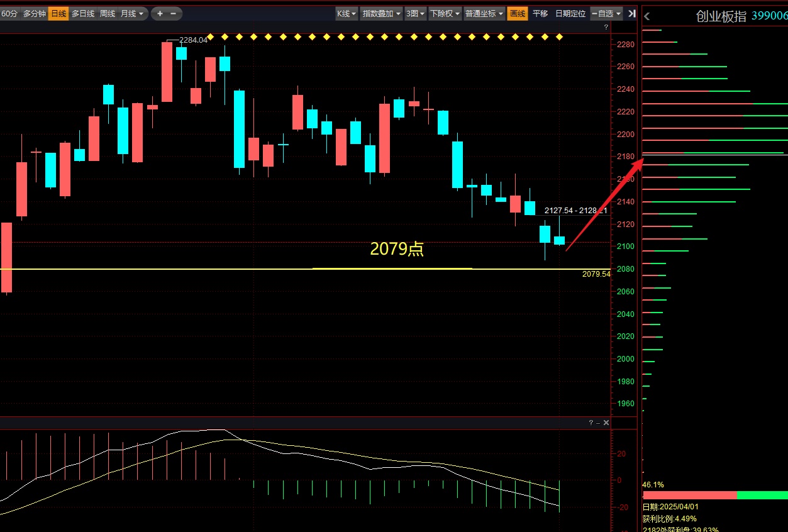Switch to 日线 daily period
The width and height of the screenshot is (788, 532).
point(58,13)
